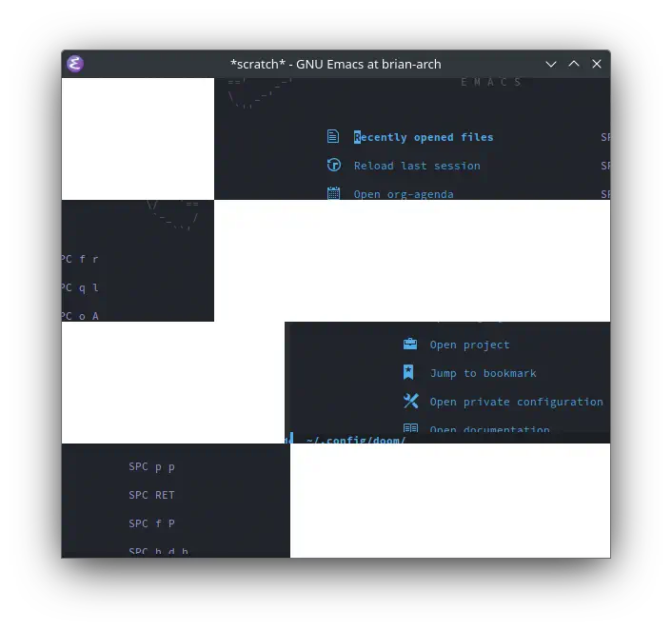Click the 'PC q l' keybinding fragment
The height and width of the screenshot is (631, 672).
coord(80,287)
